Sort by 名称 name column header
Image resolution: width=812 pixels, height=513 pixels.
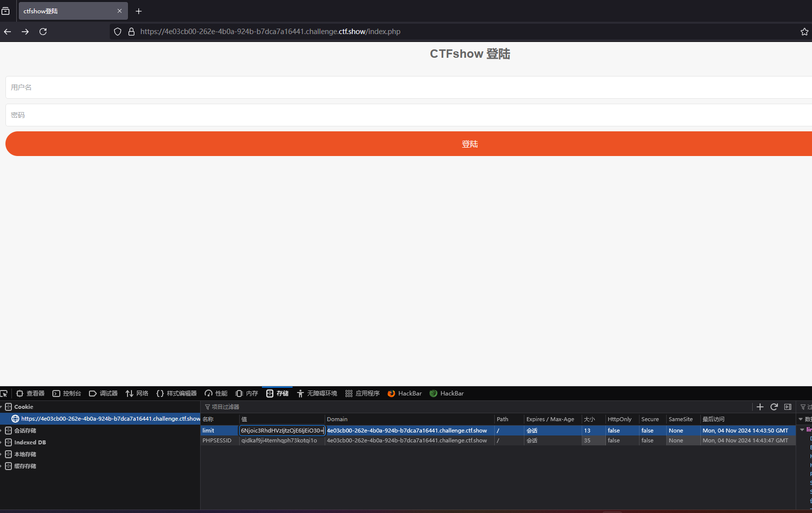point(220,419)
